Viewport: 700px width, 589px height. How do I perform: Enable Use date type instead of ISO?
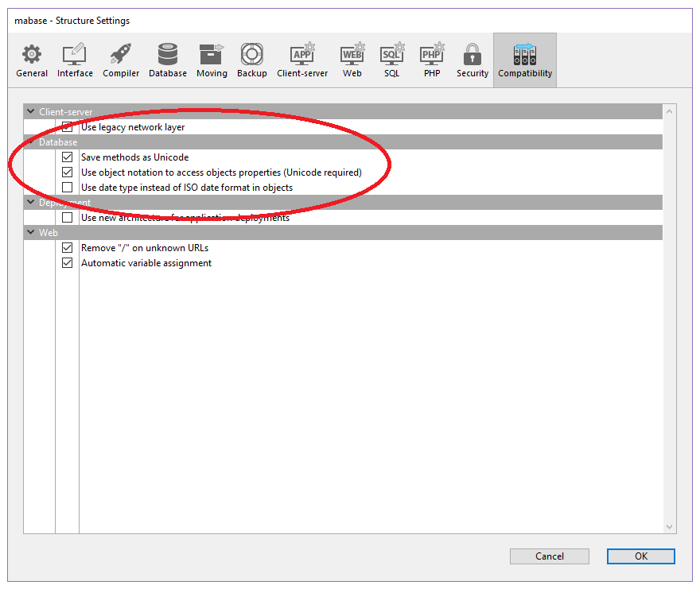point(68,188)
